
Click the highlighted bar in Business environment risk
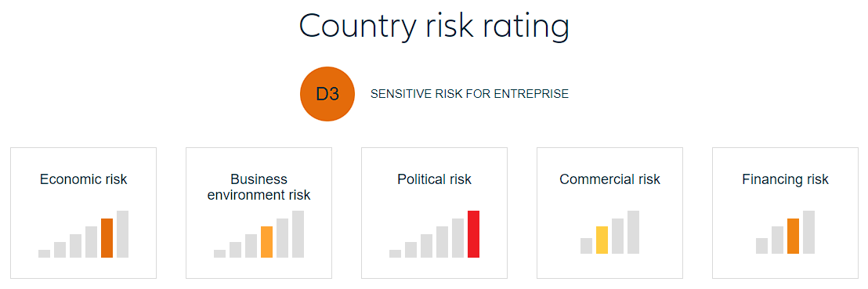pyautogui.click(x=267, y=242)
